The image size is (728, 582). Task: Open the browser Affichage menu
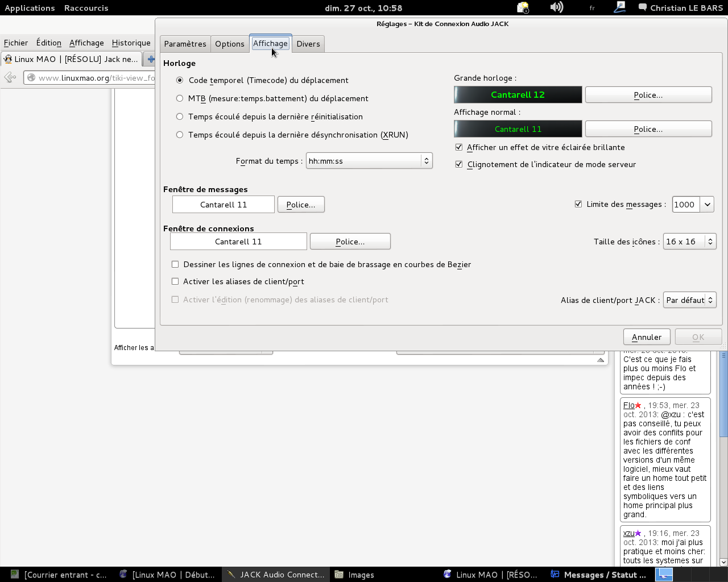(x=86, y=43)
